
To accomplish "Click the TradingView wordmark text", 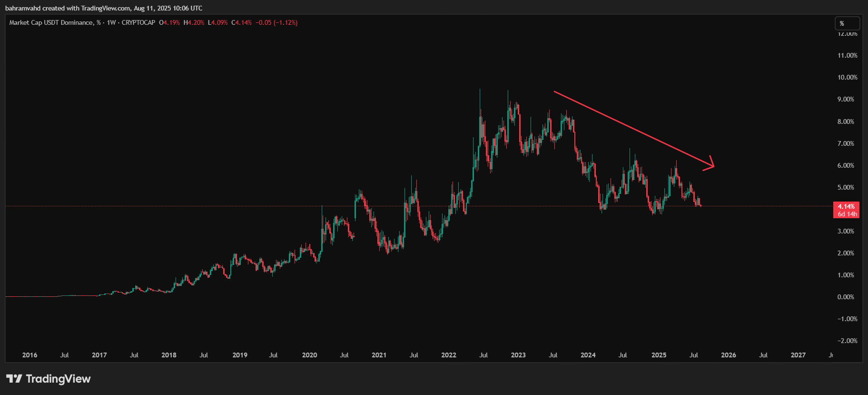I will 58,379.
